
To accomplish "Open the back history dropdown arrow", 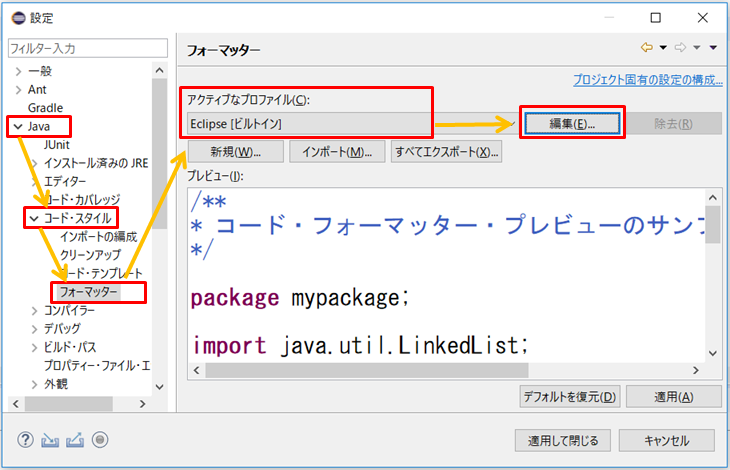I will (x=663, y=48).
